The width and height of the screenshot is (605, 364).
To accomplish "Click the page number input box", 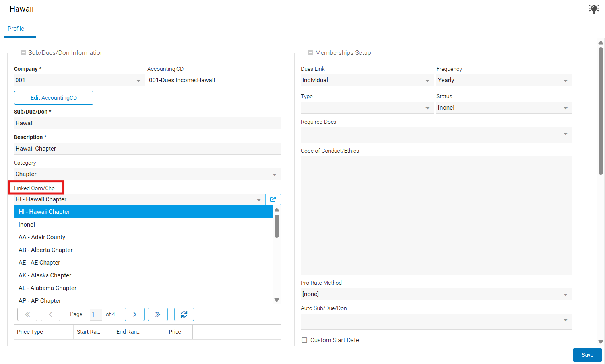I will (x=95, y=314).
